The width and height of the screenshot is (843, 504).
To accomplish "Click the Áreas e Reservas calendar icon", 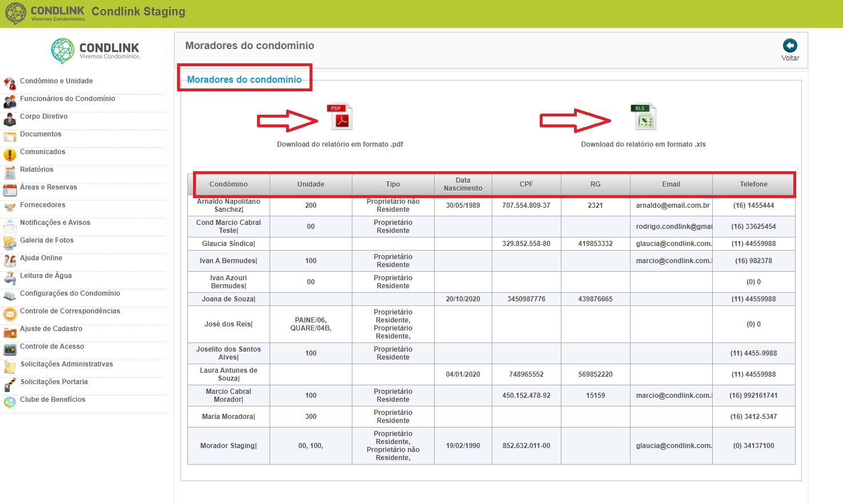I will coord(10,189).
